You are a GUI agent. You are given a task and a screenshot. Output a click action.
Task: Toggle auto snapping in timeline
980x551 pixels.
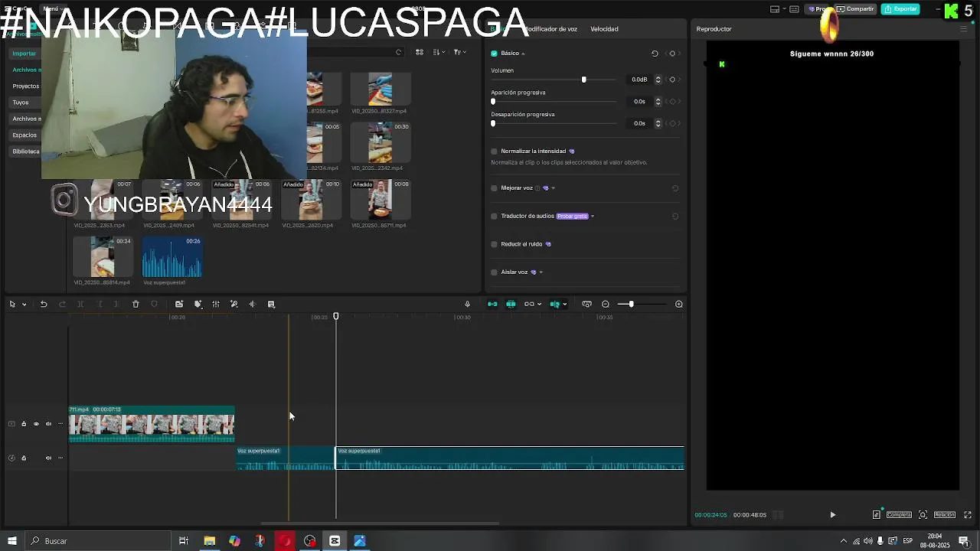pyautogui.click(x=511, y=305)
